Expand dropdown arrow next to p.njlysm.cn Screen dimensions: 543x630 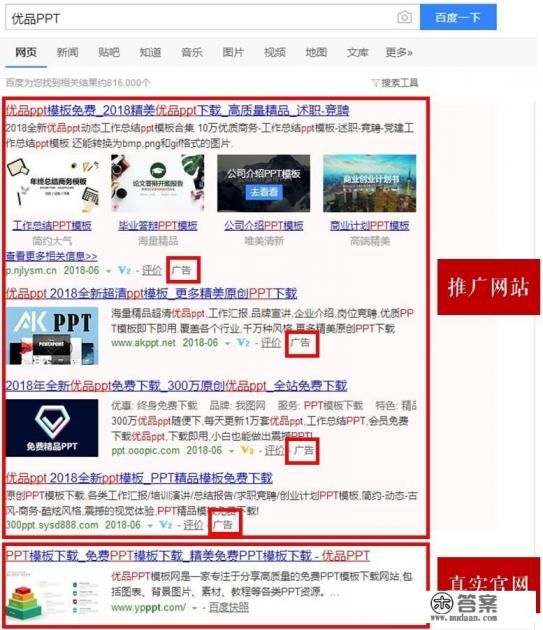click(109, 272)
